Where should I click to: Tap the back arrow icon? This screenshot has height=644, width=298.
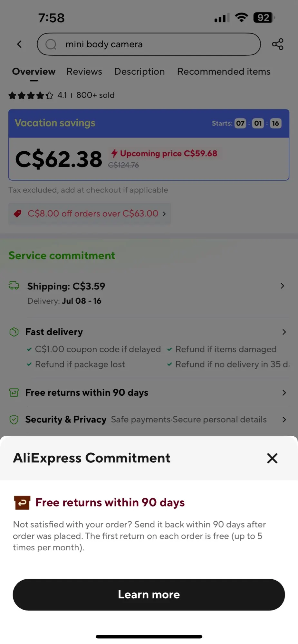coord(19,44)
